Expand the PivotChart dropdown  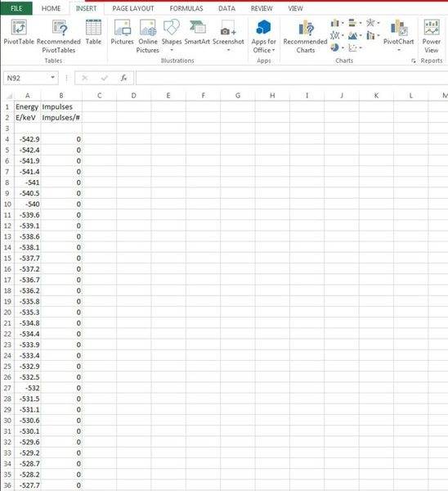coord(399,50)
